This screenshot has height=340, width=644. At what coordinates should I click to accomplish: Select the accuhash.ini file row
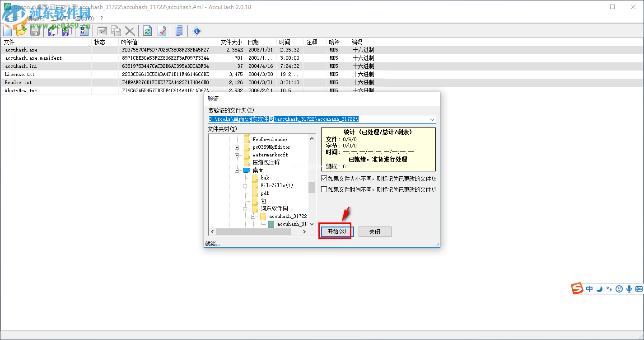[322, 66]
